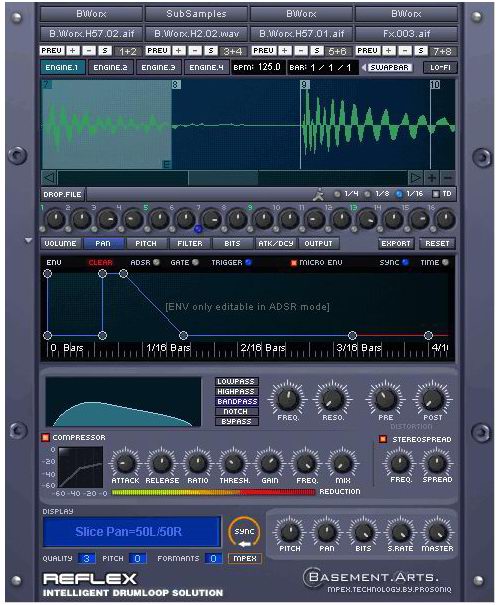Select the Highpass filter type
This screenshot has width=500, height=605.
(x=236, y=392)
